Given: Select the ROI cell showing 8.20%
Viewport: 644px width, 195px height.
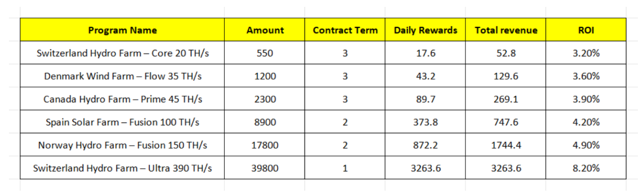Looking at the screenshot, I should pyautogui.click(x=586, y=168).
